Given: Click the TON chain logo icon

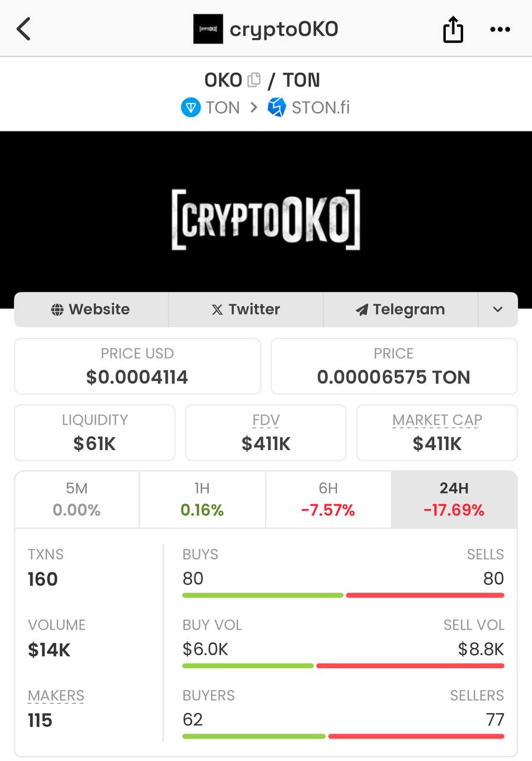Looking at the screenshot, I should pos(191,108).
